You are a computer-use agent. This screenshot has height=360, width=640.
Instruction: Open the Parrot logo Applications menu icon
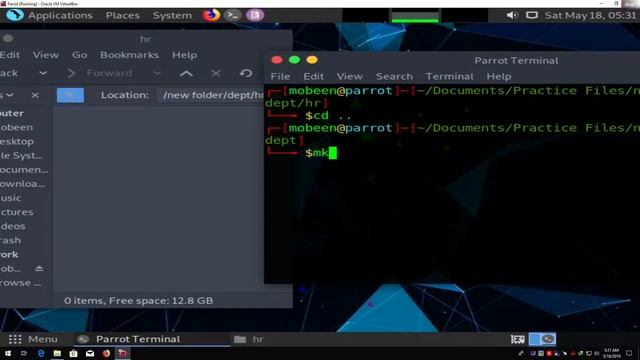pyautogui.click(x=15, y=15)
